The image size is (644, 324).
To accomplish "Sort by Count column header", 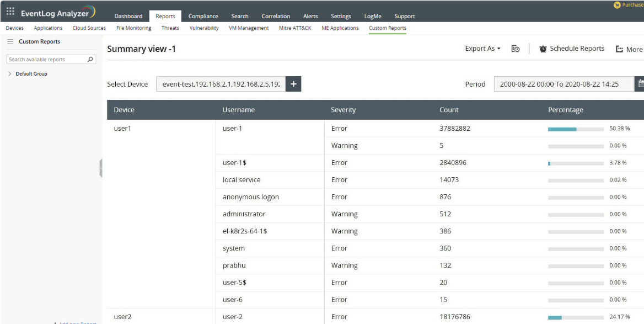I will tap(449, 110).
